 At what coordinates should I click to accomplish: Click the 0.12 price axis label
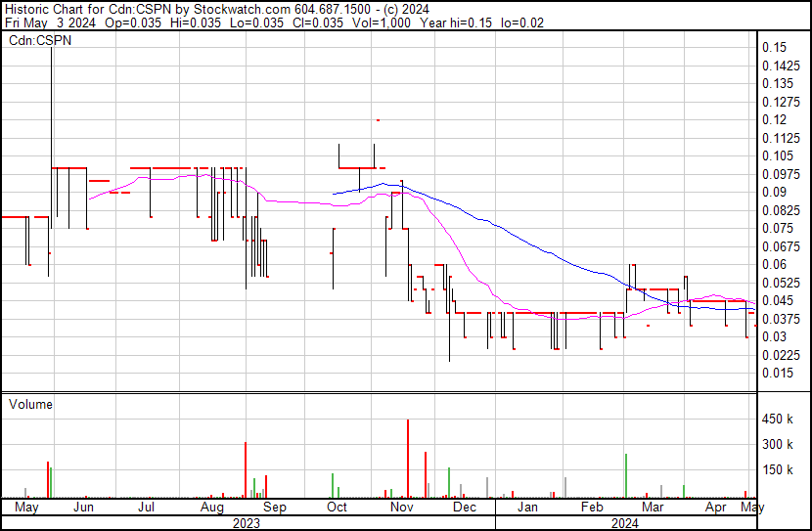click(x=776, y=119)
